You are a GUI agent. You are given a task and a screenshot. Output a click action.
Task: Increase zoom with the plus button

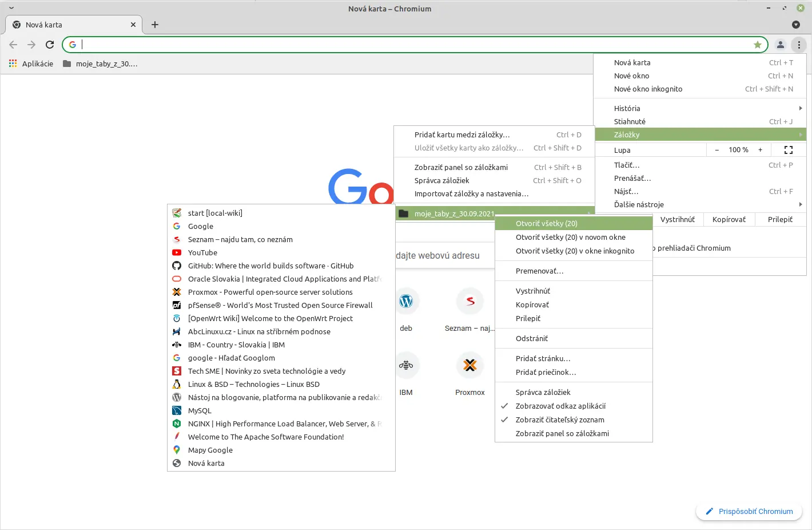760,150
